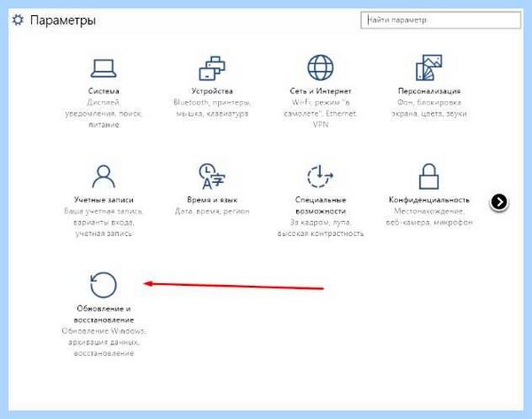532x419 pixels.
Task: Click the Обновление и восстановление label
Action: coord(104,314)
